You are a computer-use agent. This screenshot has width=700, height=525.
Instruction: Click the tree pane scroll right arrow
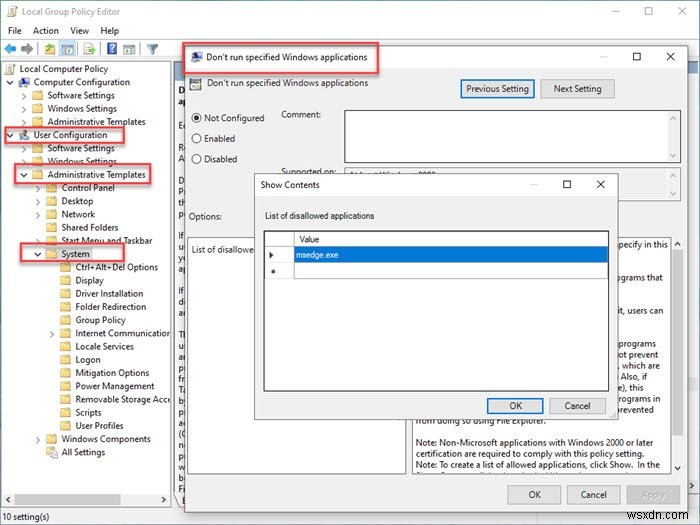tap(164, 499)
